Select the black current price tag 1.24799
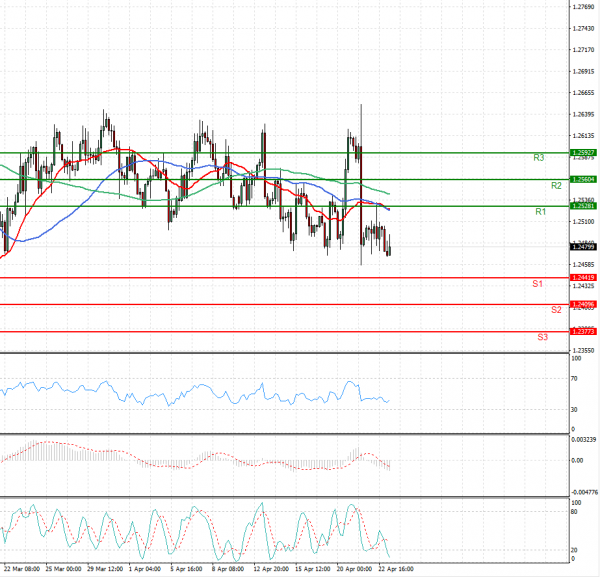 click(583, 247)
